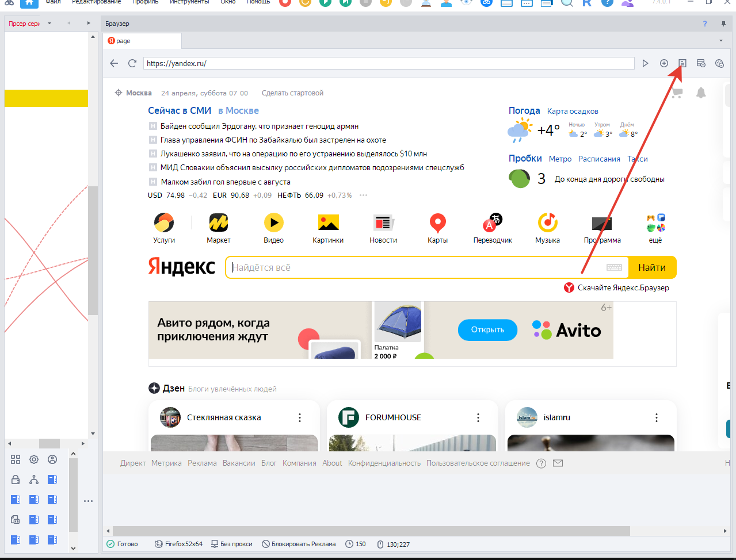
Task: Click Сделать стартовой link
Action: pos(292,93)
